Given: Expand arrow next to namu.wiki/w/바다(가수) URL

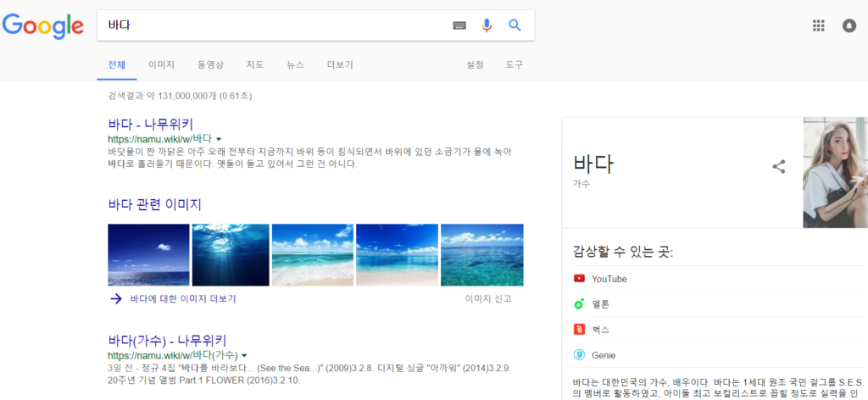Looking at the screenshot, I should pyautogui.click(x=244, y=355).
